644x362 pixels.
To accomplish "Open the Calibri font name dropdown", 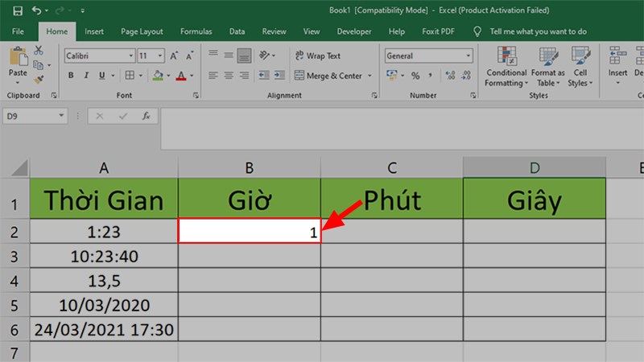I will tap(131, 56).
